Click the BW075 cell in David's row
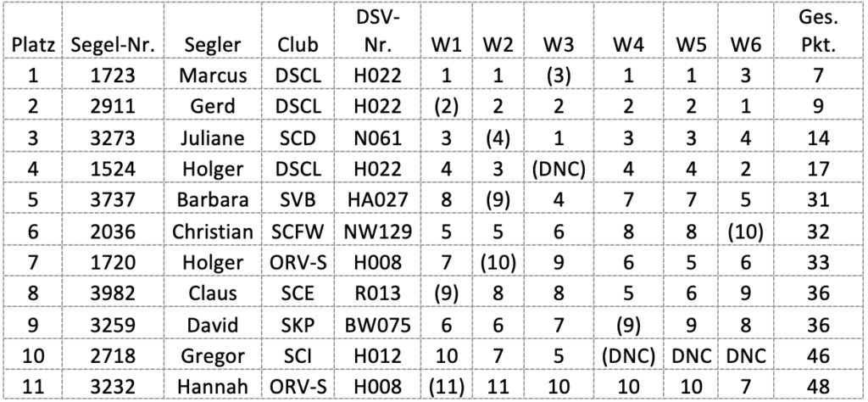This screenshot has width=868, height=402. 377,324
